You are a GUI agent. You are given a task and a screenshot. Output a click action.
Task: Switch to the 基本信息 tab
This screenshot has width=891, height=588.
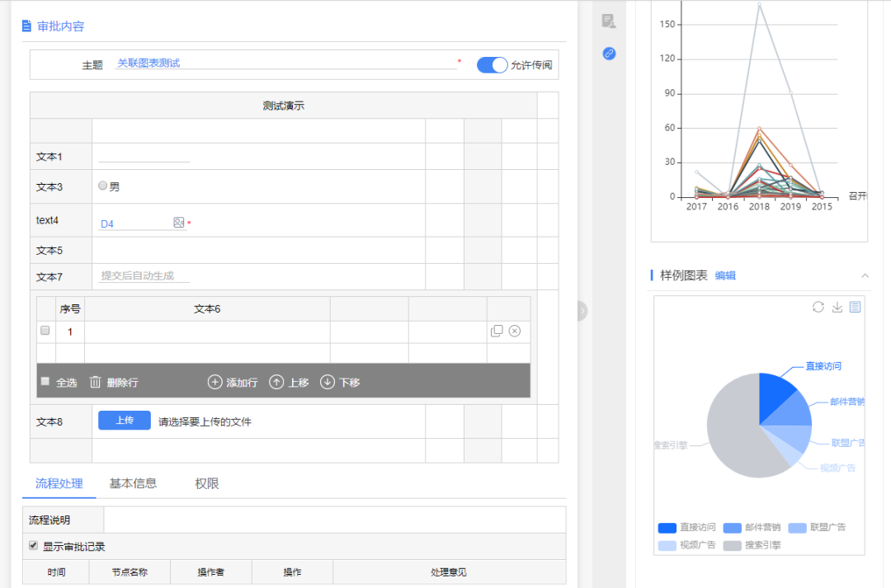[x=133, y=483]
